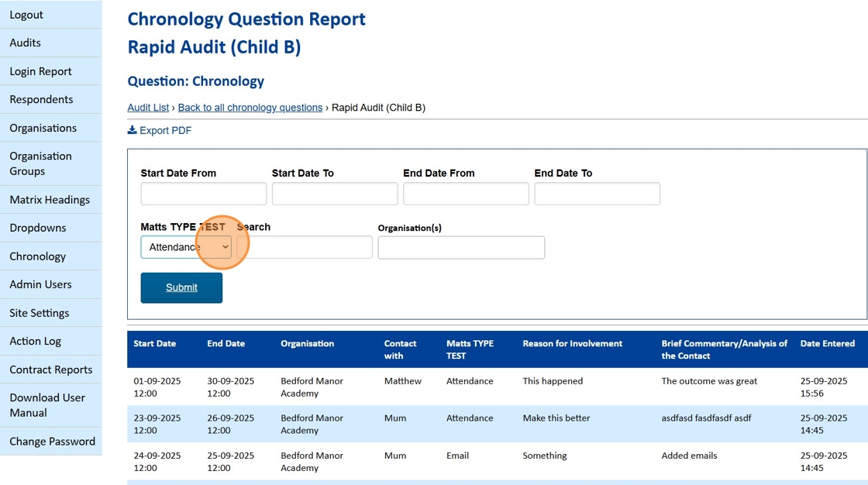
Task: Click the Organisation(s) filter field
Action: [461, 247]
